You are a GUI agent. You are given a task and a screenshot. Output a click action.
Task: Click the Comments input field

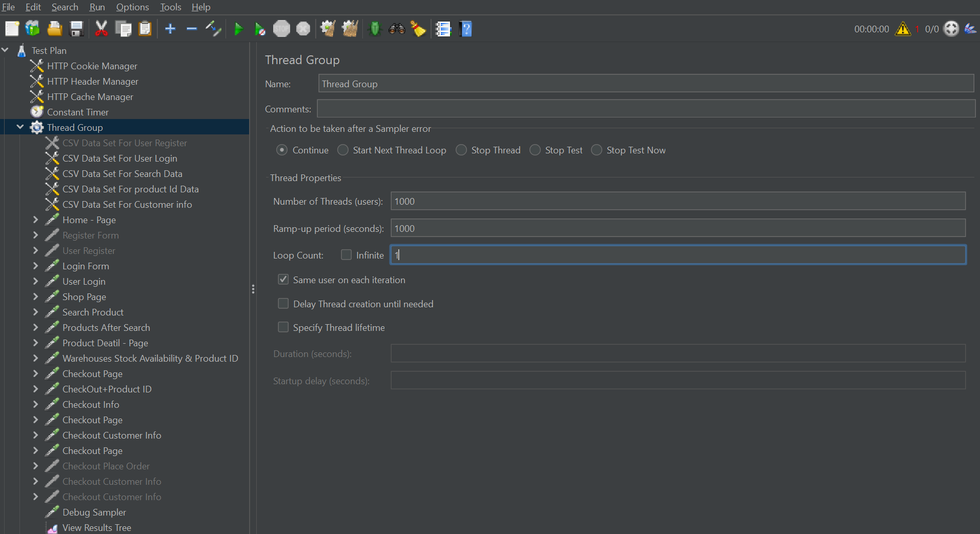[x=646, y=109]
